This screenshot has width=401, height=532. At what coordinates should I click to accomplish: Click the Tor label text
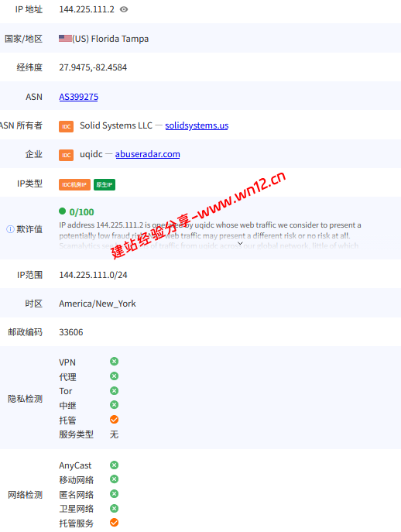pos(66,391)
